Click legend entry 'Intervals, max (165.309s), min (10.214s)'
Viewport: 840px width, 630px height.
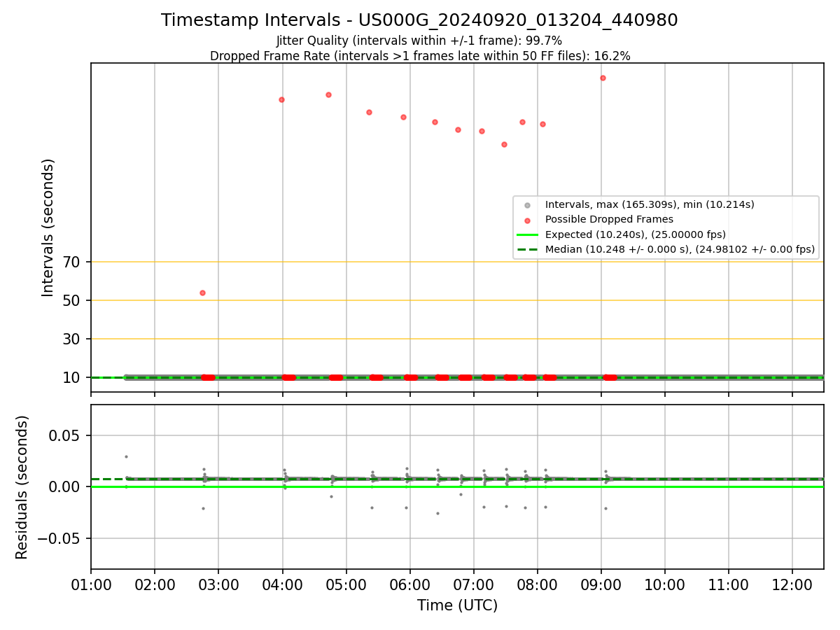[x=650, y=204]
